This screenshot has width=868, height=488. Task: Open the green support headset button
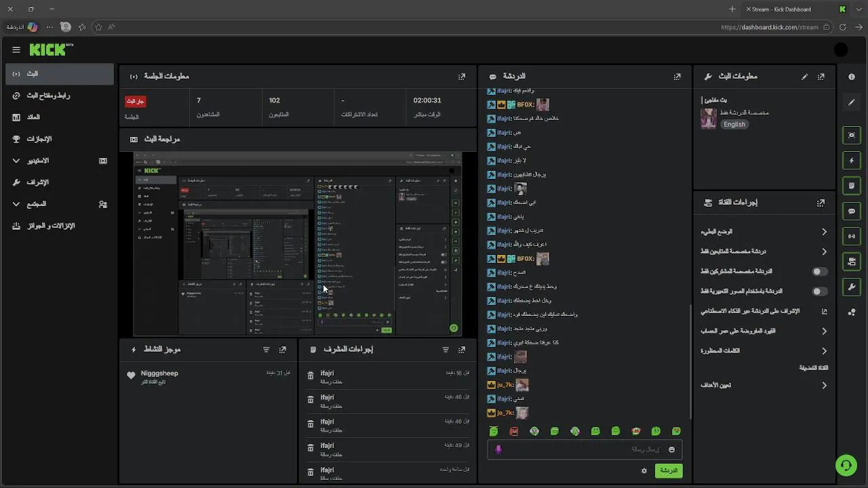pyautogui.click(x=846, y=466)
